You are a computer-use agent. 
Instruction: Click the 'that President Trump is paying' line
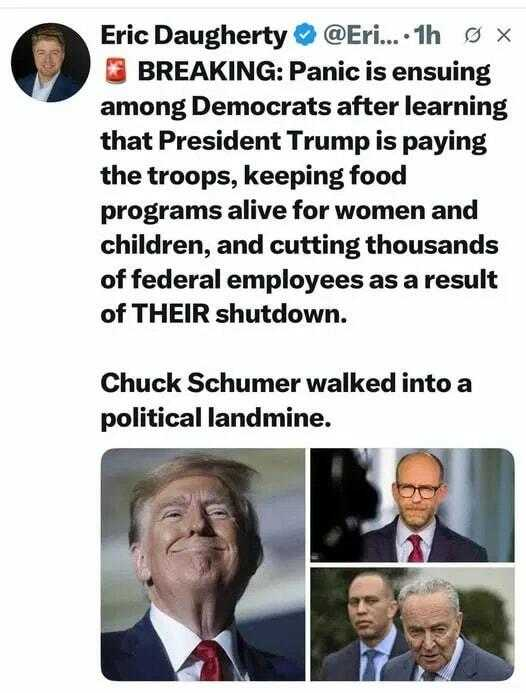[x=293, y=142]
